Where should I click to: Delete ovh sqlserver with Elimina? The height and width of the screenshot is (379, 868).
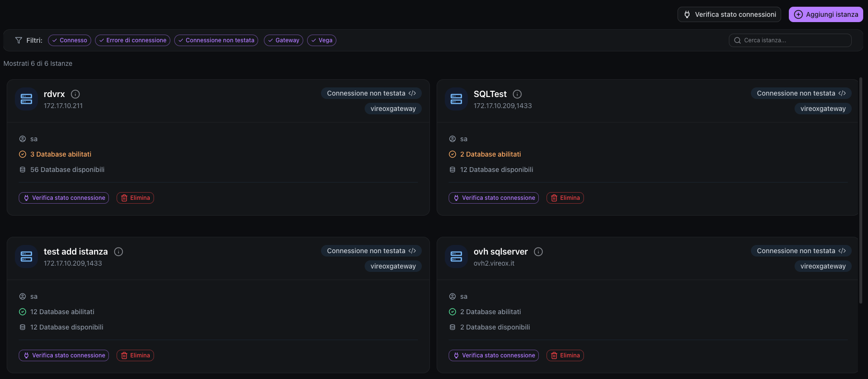565,355
